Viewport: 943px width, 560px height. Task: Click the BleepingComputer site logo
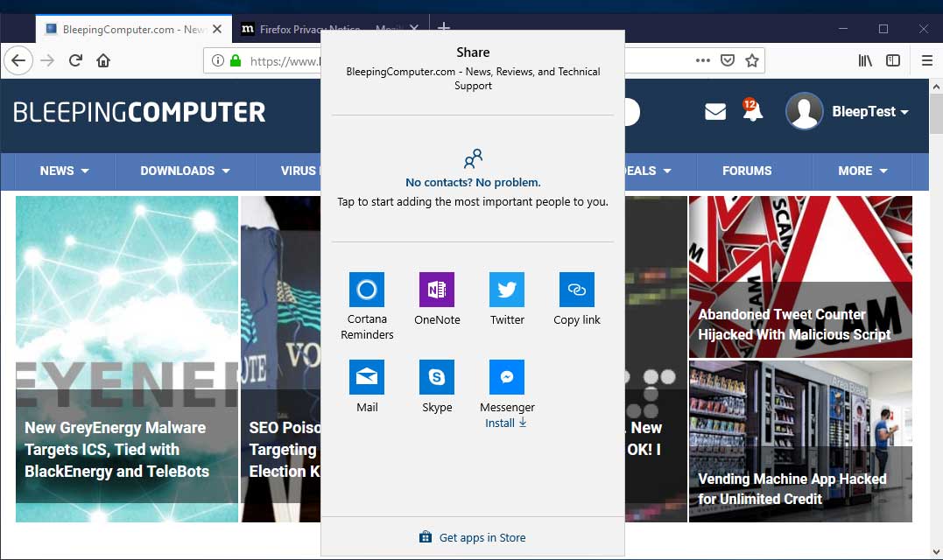139,112
